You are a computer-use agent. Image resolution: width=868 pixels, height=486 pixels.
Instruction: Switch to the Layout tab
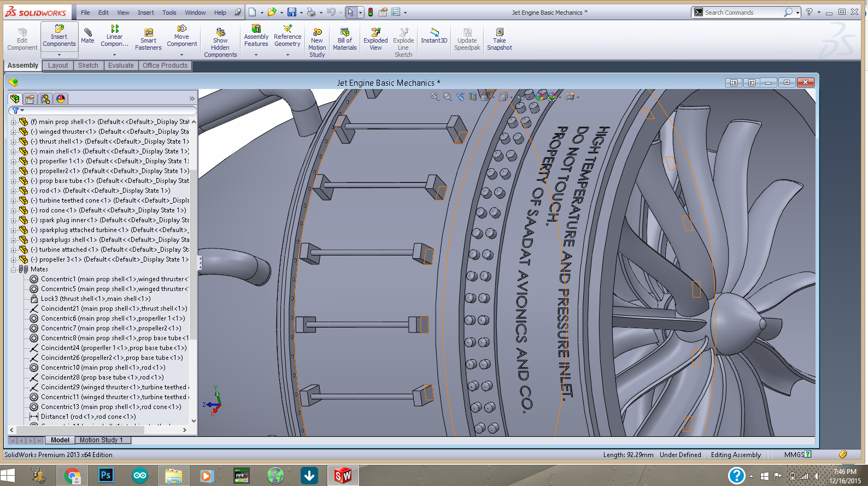(58, 66)
